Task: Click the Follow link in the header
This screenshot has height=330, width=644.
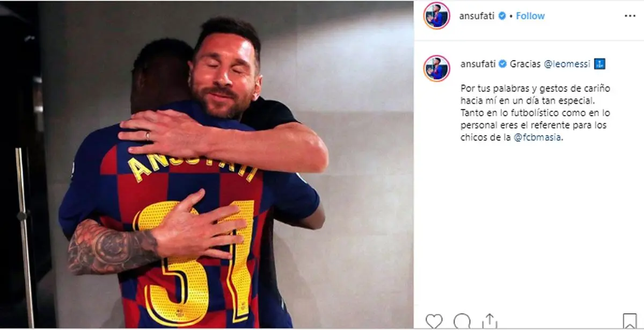Action: pyautogui.click(x=530, y=16)
